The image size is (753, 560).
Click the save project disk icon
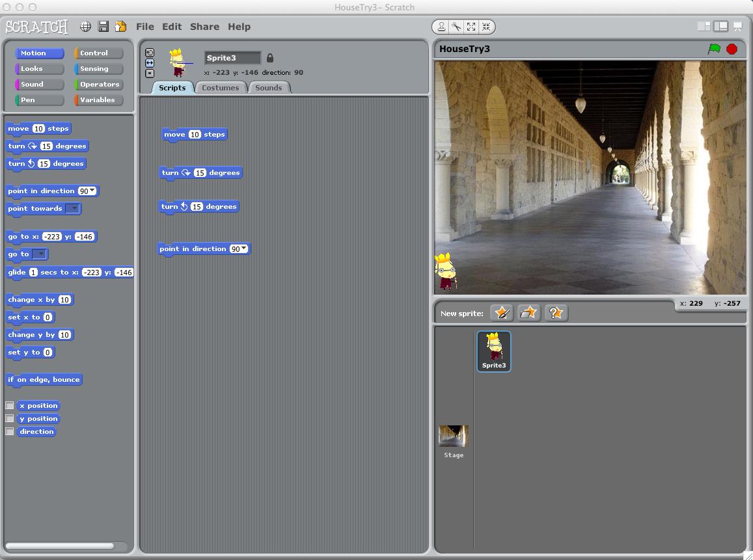point(103,27)
